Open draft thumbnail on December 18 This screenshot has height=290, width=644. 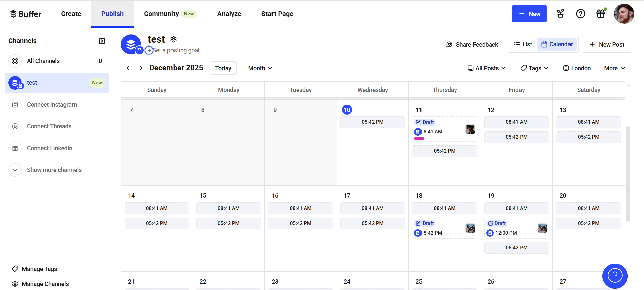(x=470, y=228)
